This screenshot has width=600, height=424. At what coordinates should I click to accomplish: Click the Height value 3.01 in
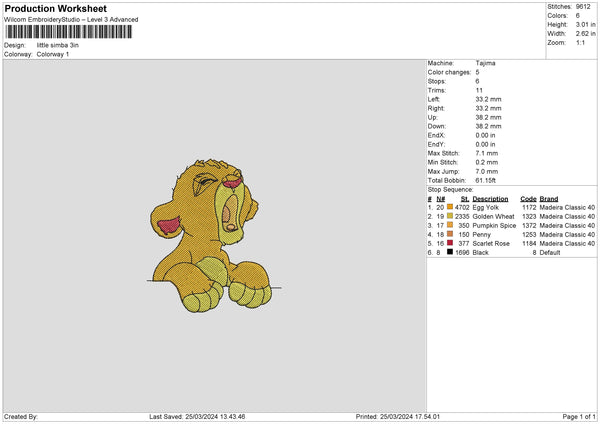(586, 24)
